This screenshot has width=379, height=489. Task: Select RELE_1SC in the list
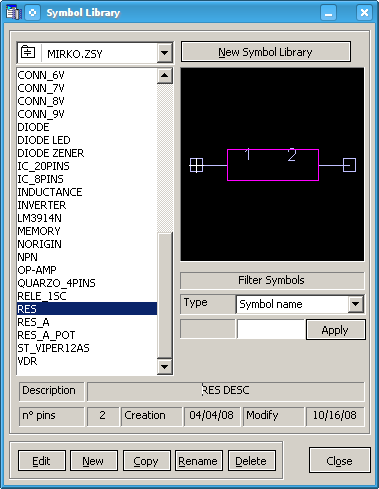tap(87, 296)
